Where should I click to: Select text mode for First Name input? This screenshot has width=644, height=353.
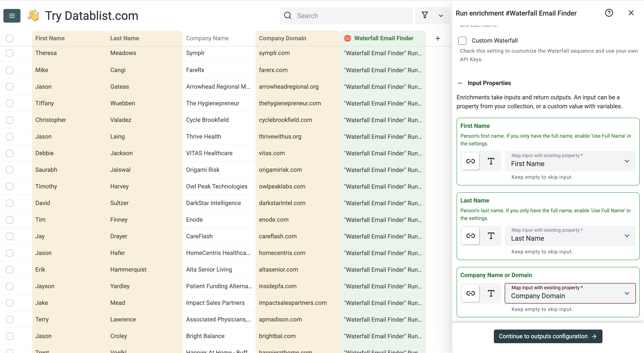tap(491, 161)
